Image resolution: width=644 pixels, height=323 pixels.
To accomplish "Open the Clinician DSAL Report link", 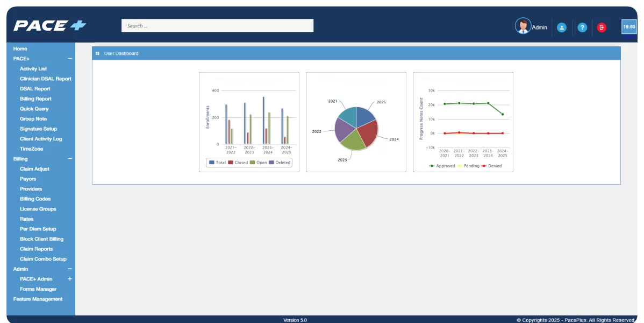I will click(45, 79).
